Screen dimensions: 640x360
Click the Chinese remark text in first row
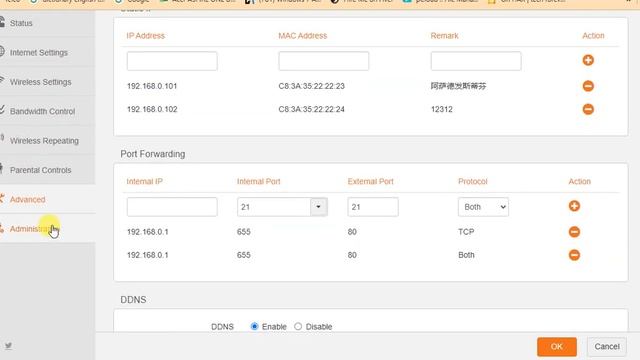(458, 86)
